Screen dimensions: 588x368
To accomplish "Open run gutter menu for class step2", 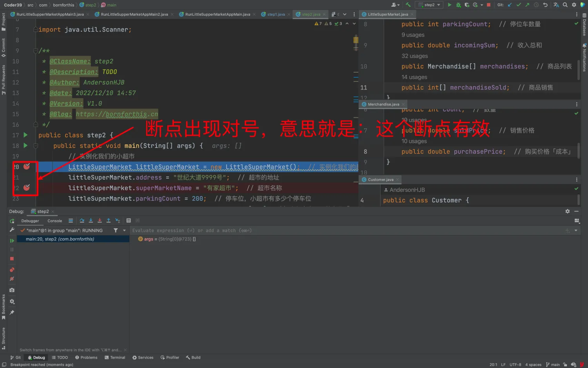I will click(25, 135).
